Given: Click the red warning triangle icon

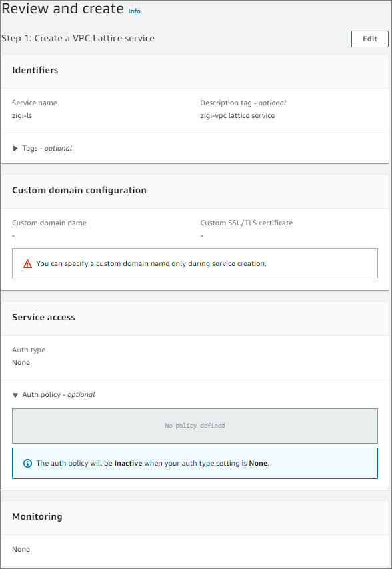Looking at the screenshot, I should click(27, 264).
